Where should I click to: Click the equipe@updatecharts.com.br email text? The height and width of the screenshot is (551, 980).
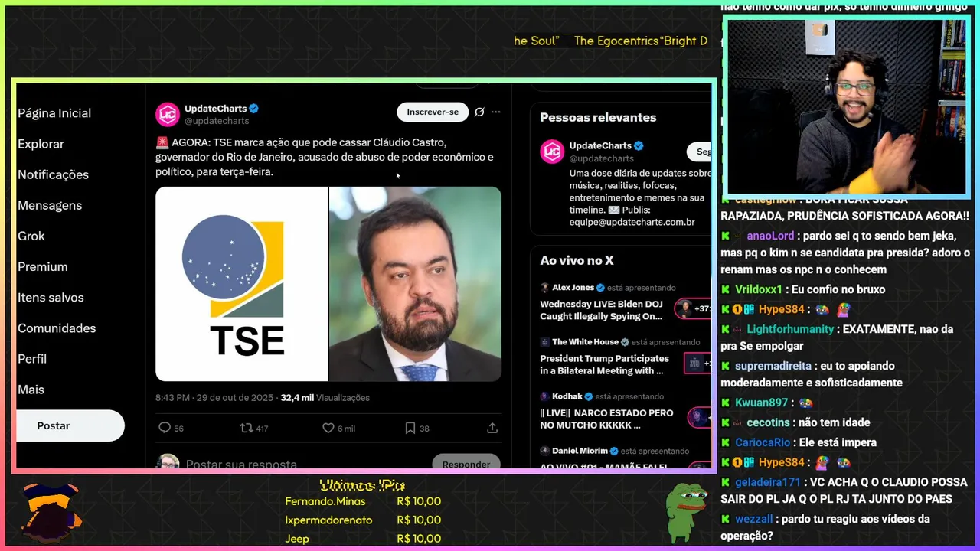click(632, 222)
